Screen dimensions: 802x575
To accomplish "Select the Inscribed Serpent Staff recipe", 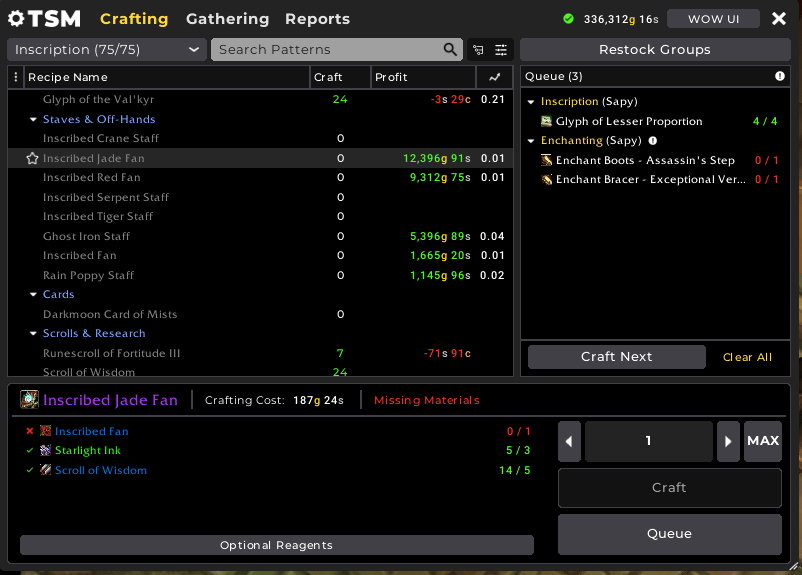I will pos(260,197).
